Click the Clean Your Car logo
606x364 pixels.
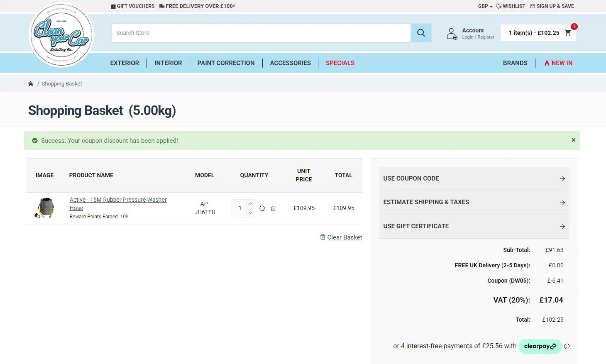coord(61,35)
